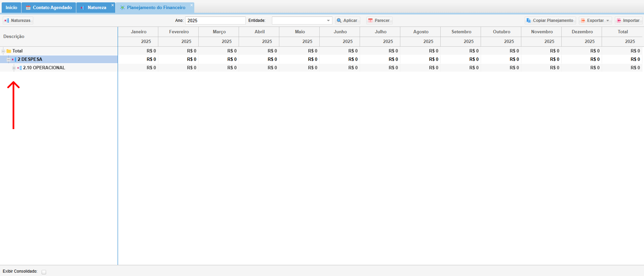Switch to the Natureza tab
This screenshot has width=644, height=276.
[x=96, y=7]
